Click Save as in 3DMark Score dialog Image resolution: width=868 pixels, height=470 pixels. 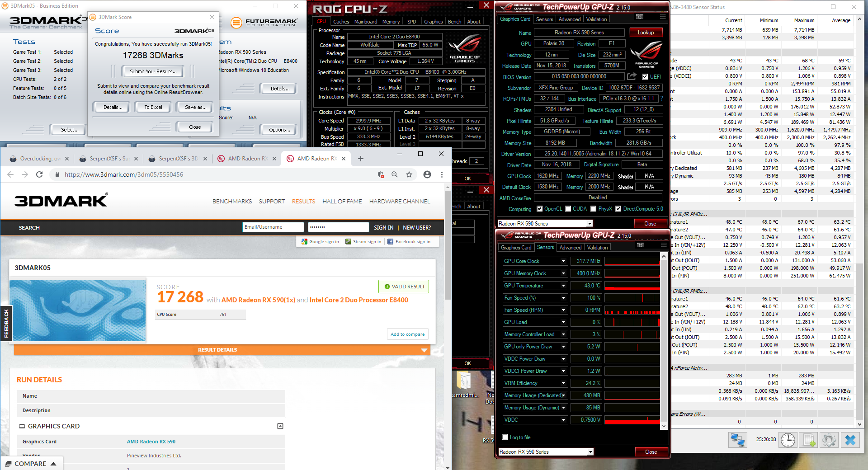pyautogui.click(x=196, y=107)
